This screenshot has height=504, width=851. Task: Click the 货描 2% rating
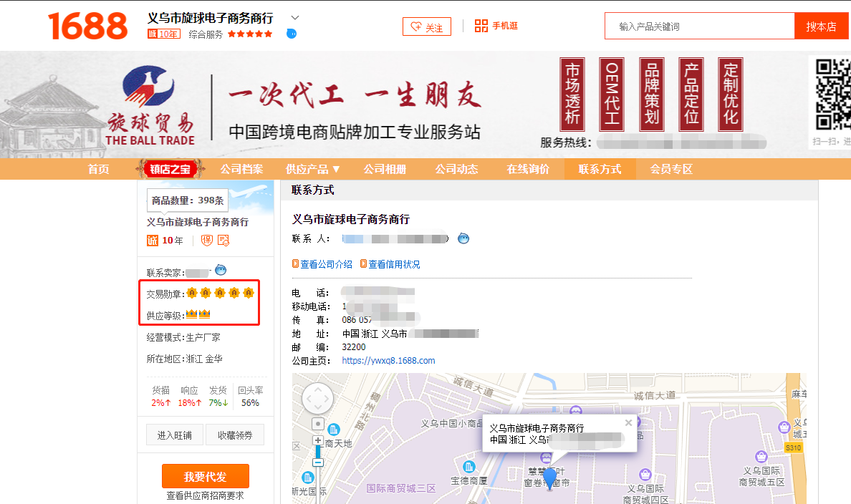pos(161,397)
